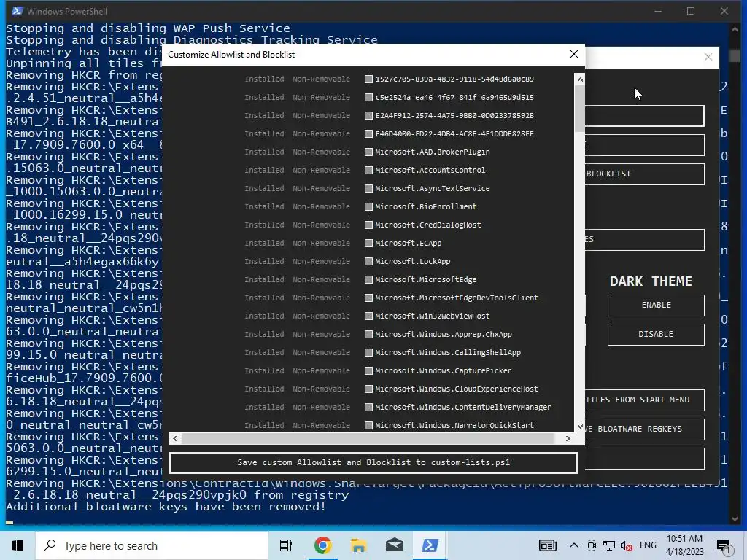The image size is (747, 560).
Task: Click the taskbar search box
Action: [x=152, y=545]
